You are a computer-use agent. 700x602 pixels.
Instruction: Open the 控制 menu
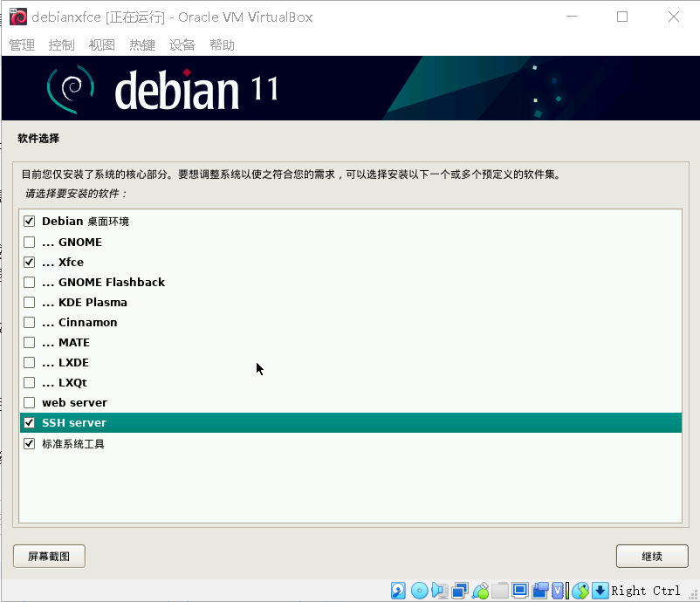point(62,44)
